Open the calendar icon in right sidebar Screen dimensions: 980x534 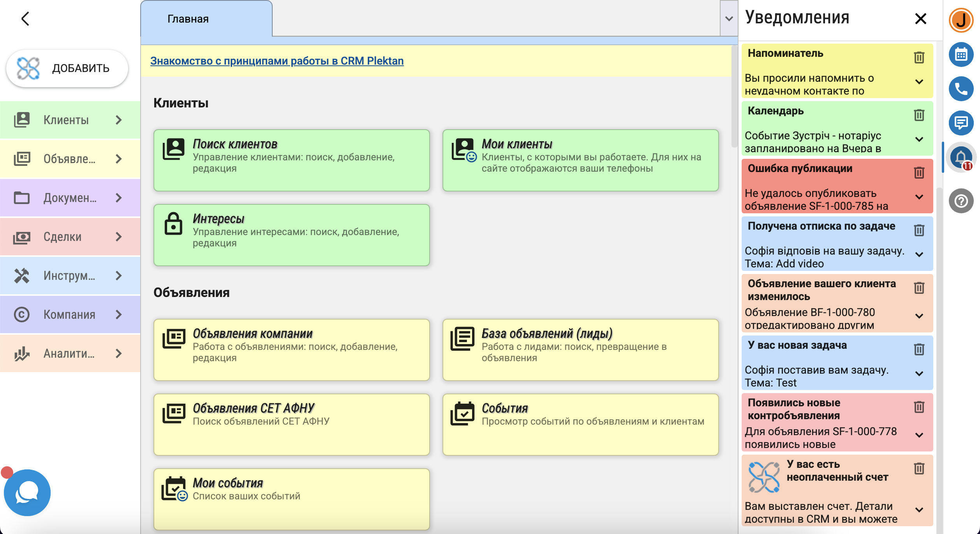pyautogui.click(x=961, y=54)
